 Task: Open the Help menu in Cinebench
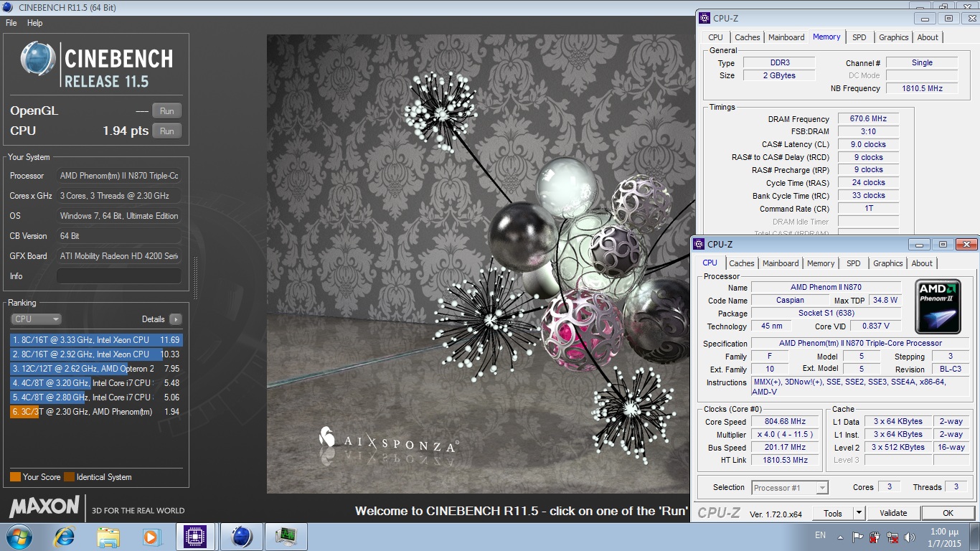[35, 23]
